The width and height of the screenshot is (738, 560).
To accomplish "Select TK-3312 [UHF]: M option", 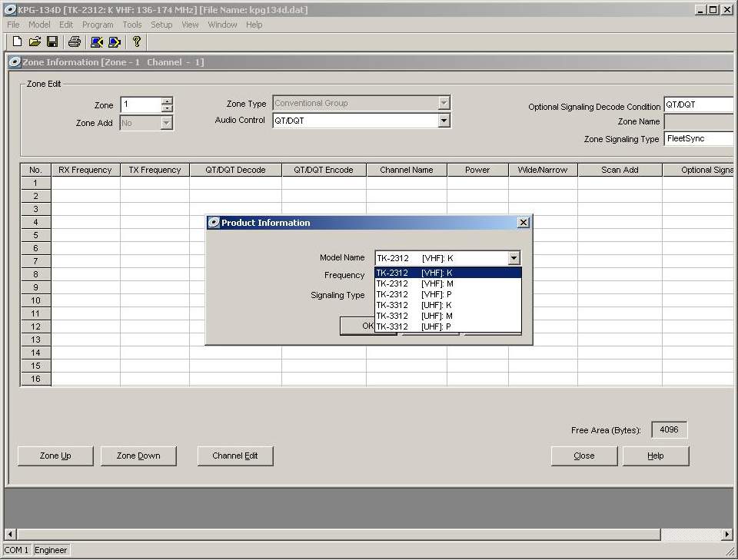I will (x=447, y=316).
